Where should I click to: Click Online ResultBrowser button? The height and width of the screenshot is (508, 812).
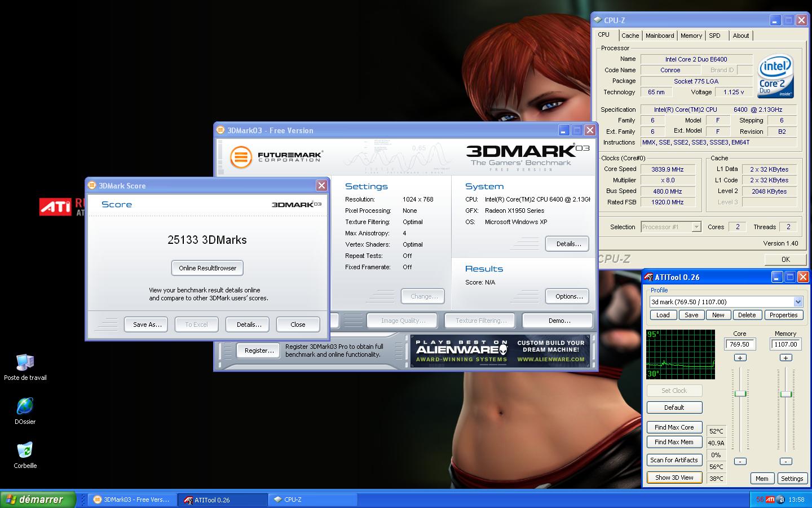(x=208, y=268)
